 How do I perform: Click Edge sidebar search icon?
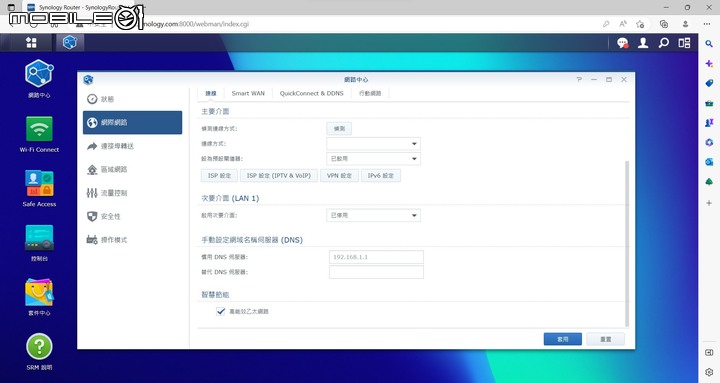(x=709, y=44)
